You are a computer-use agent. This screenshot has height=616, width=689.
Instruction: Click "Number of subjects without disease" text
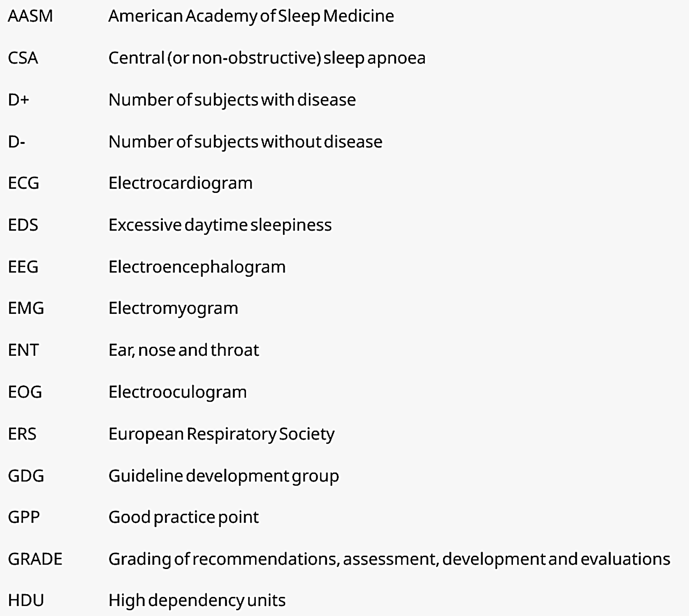click(x=245, y=142)
